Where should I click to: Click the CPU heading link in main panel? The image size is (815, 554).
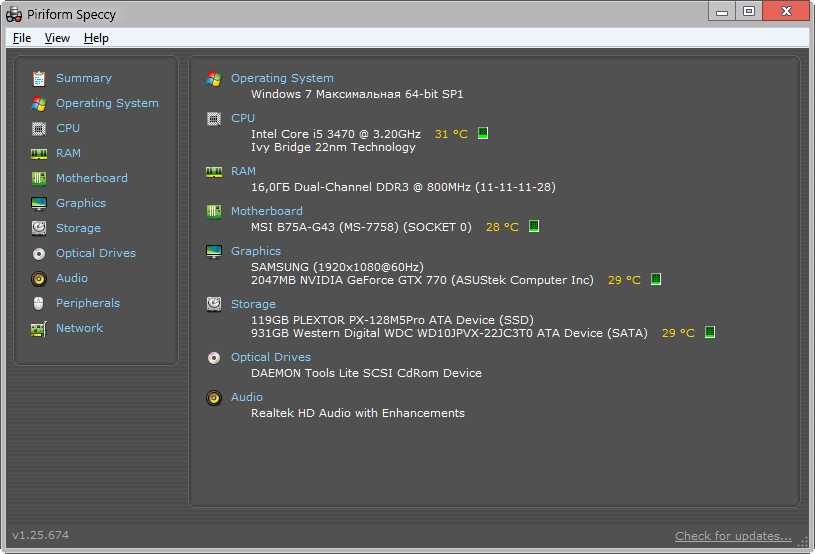tap(243, 118)
